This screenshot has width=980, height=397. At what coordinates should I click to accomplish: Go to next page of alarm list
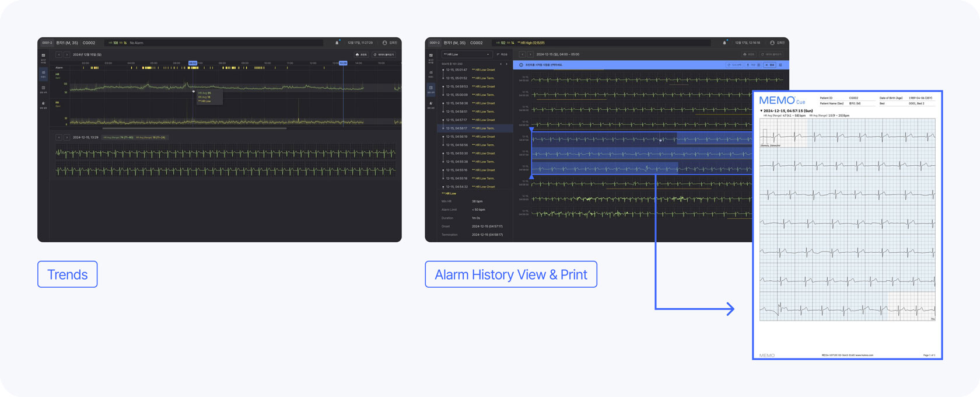click(506, 64)
